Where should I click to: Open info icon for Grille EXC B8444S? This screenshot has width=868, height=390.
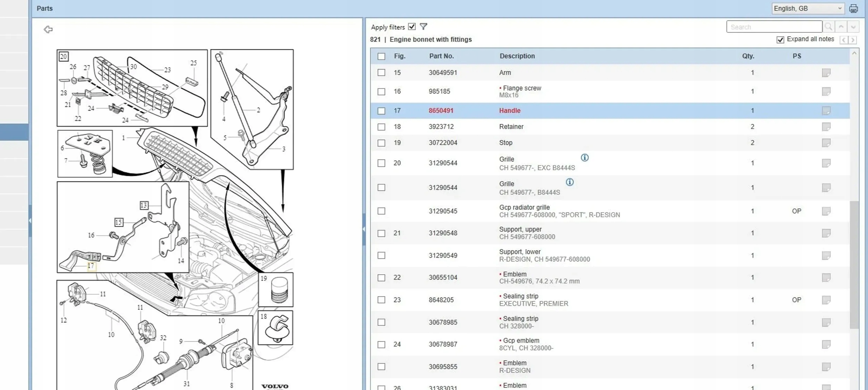[x=585, y=158]
